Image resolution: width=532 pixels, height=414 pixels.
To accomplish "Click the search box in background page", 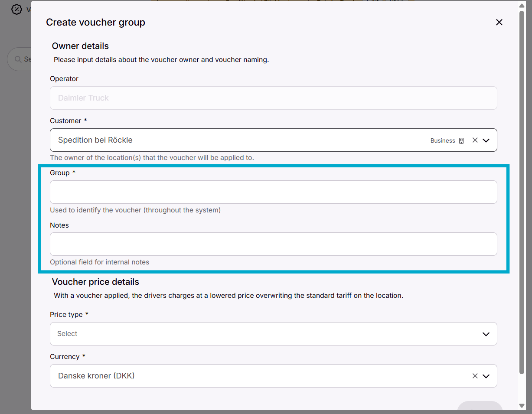I will (x=19, y=59).
